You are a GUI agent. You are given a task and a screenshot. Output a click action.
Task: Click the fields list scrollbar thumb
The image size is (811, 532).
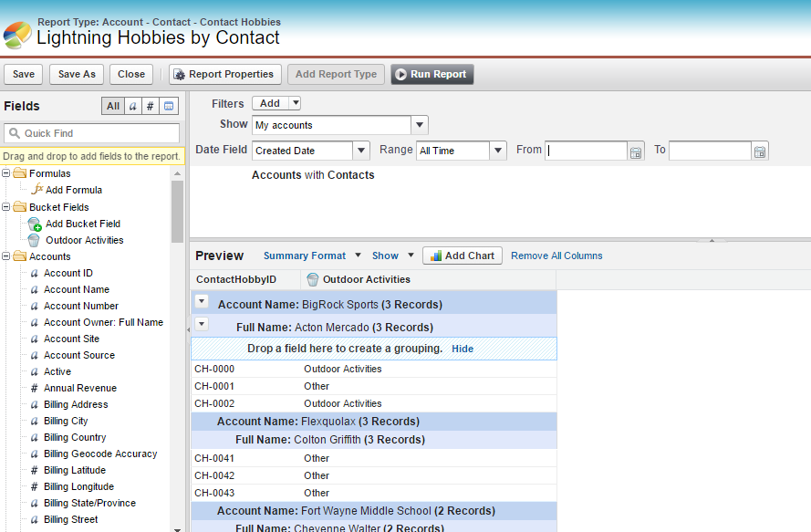(x=177, y=211)
